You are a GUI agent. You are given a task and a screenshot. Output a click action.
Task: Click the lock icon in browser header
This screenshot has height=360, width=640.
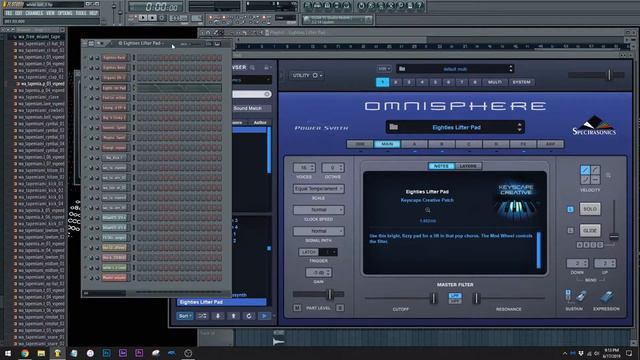point(266,67)
